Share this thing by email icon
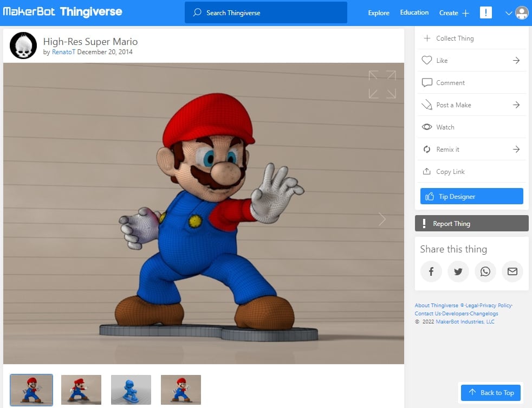This screenshot has width=532, height=408. point(512,271)
